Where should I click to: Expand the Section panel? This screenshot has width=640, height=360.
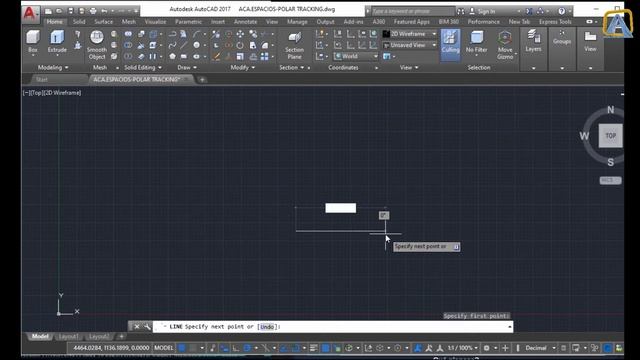click(x=291, y=67)
